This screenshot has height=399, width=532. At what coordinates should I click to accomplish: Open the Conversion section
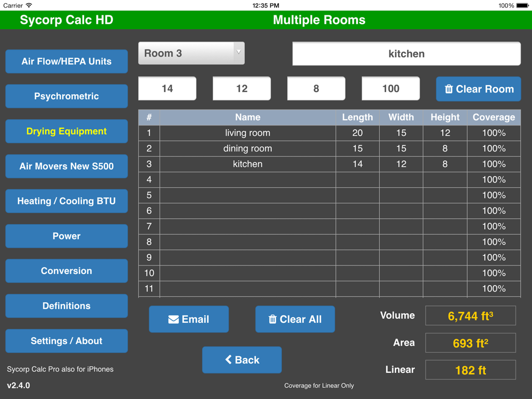66,271
